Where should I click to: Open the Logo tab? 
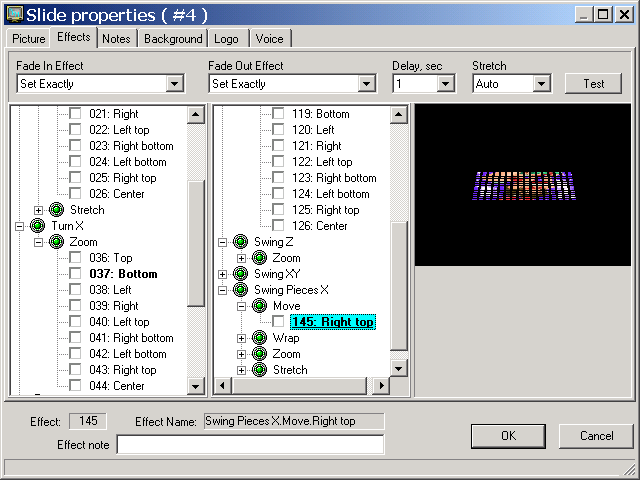click(226, 39)
